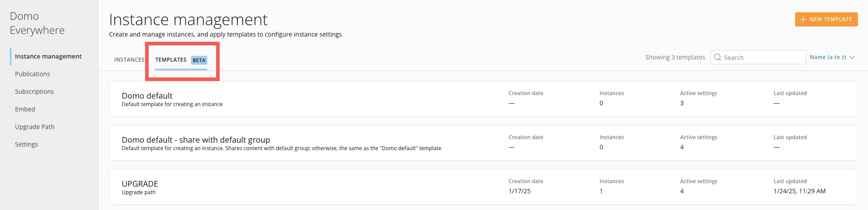Click the Domo Everywhere heading
The width and height of the screenshot is (868, 210).
37,23
